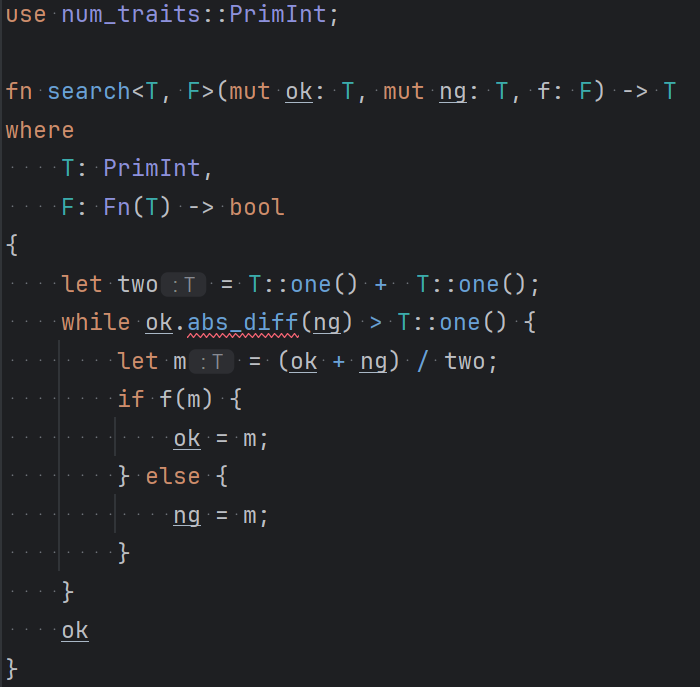
Task: Click the "while" loop keyword
Action: 95,322
